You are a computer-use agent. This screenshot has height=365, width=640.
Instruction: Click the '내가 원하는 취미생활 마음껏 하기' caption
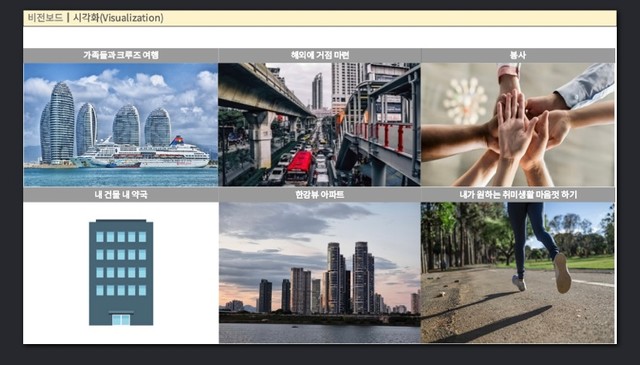click(518, 195)
